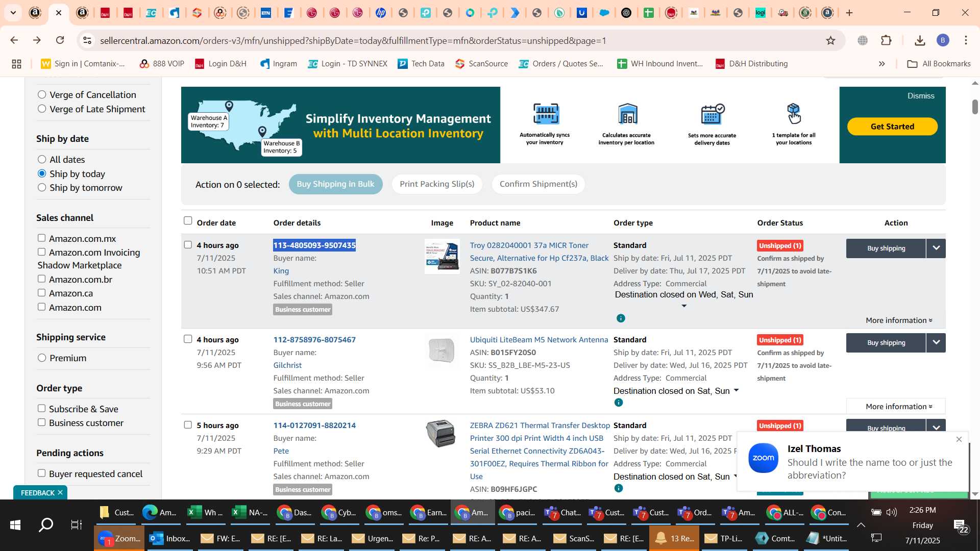Open Chrome's three-dot menu

[966, 40]
